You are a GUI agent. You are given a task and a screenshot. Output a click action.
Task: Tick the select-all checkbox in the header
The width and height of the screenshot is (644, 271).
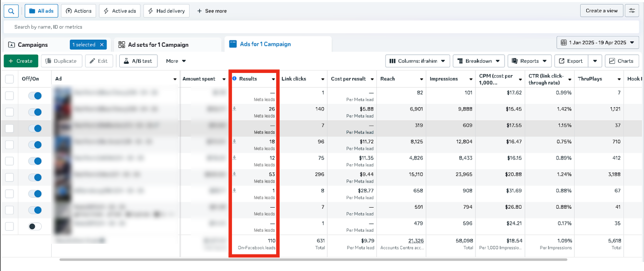(10, 79)
